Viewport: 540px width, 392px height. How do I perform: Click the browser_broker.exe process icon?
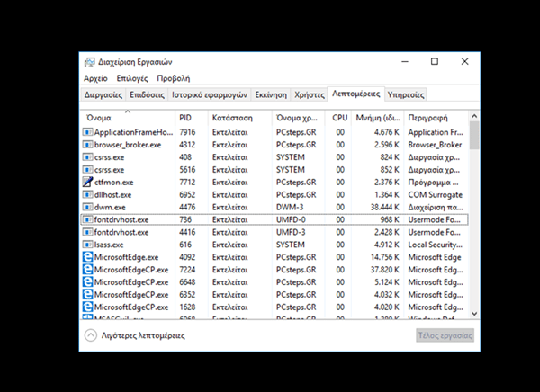(x=88, y=145)
